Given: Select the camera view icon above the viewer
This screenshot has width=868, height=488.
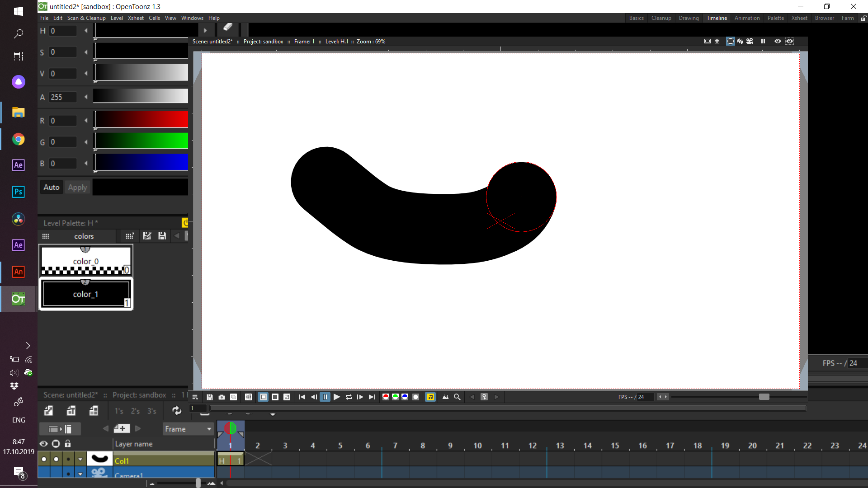Looking at the screenshot, I should (750, 41).
